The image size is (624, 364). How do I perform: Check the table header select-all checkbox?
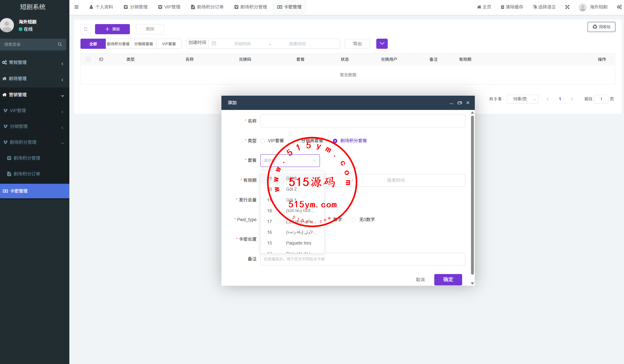point(88,59)
